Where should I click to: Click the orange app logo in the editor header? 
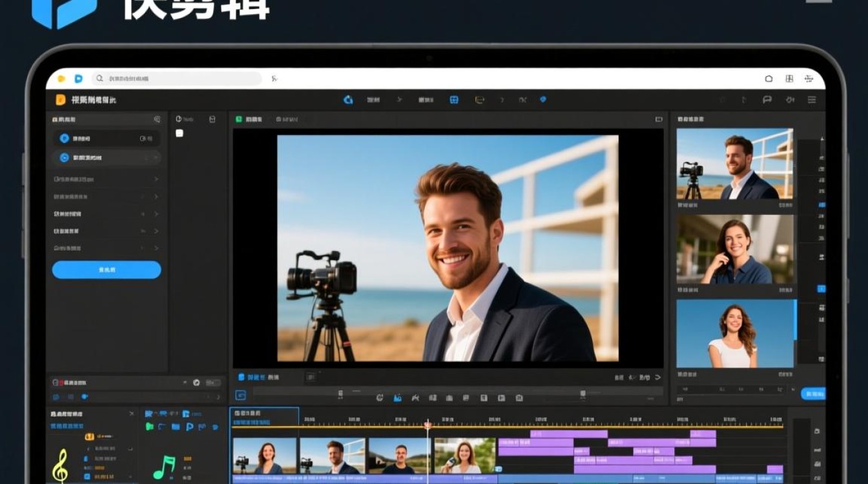61,99
